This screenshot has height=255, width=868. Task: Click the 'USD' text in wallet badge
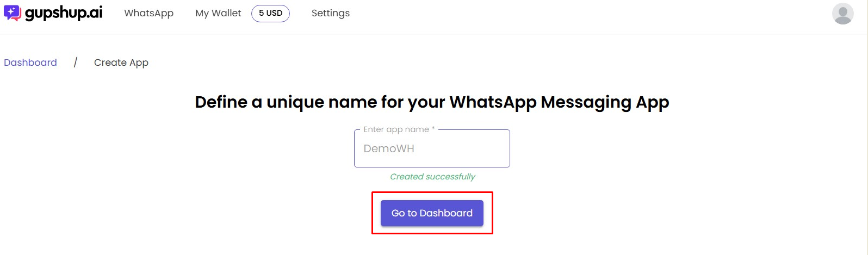tap(274, 13)
